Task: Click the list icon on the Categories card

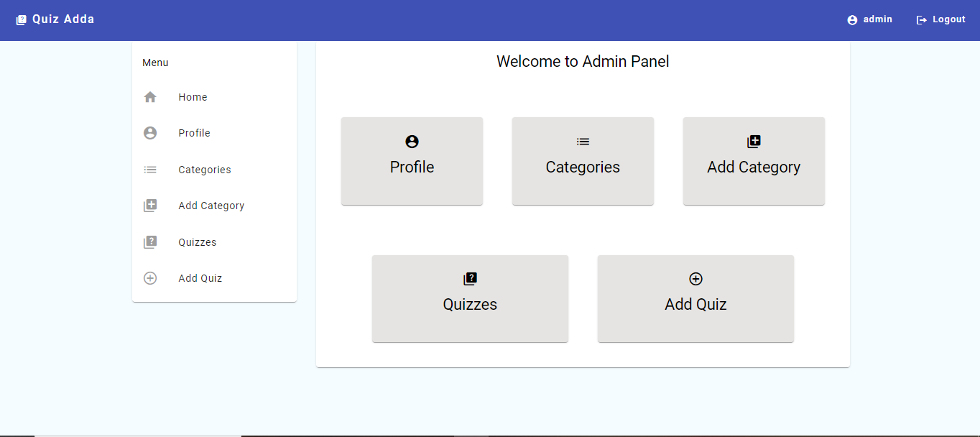Action: click(x=583, y=142)
